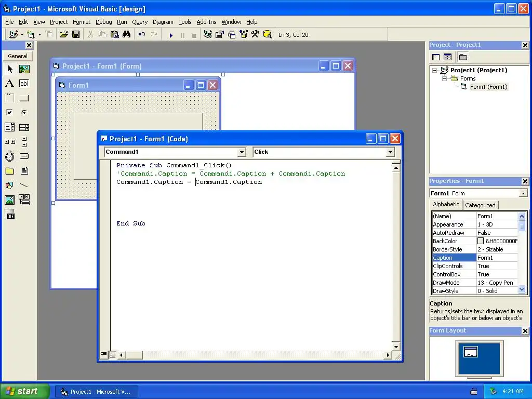Open the Debug menu
The image size is (532, 399).
(103, 22)
